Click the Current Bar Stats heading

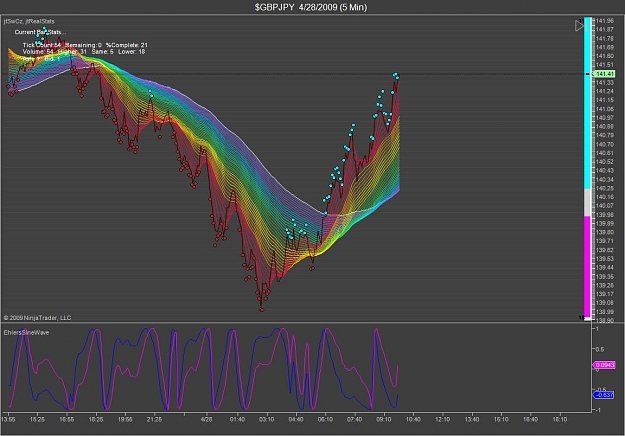pyautogui.click(x=40, y=32)
